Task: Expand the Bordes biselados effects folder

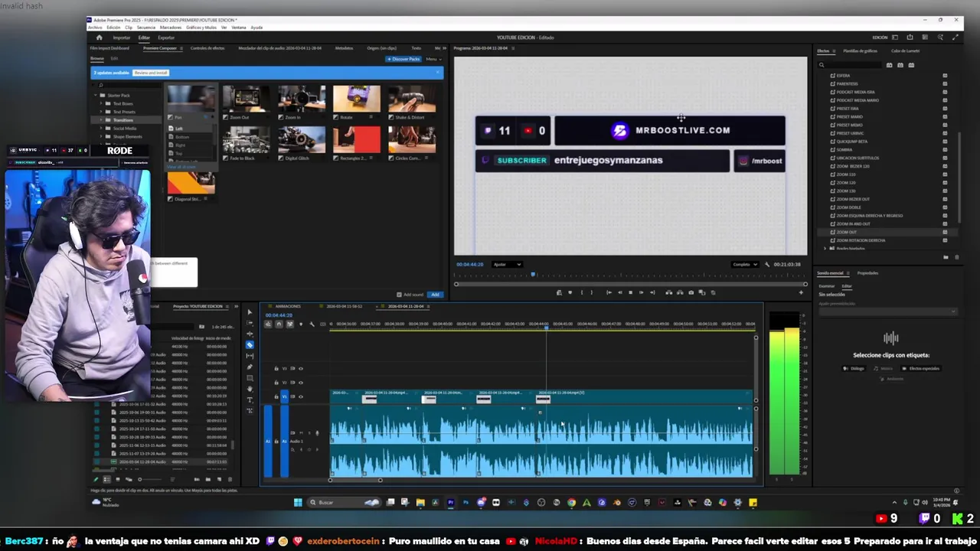Action: (825, 249)
